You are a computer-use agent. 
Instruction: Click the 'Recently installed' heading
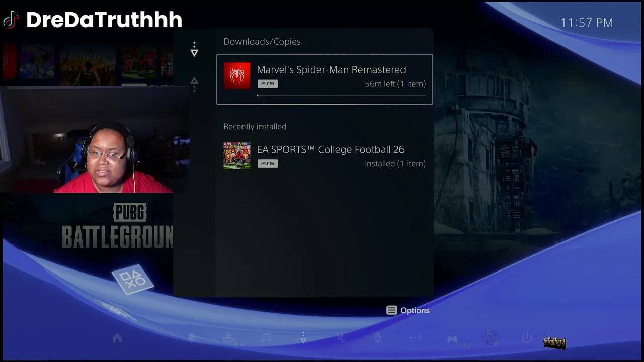[x=255, y=126]
